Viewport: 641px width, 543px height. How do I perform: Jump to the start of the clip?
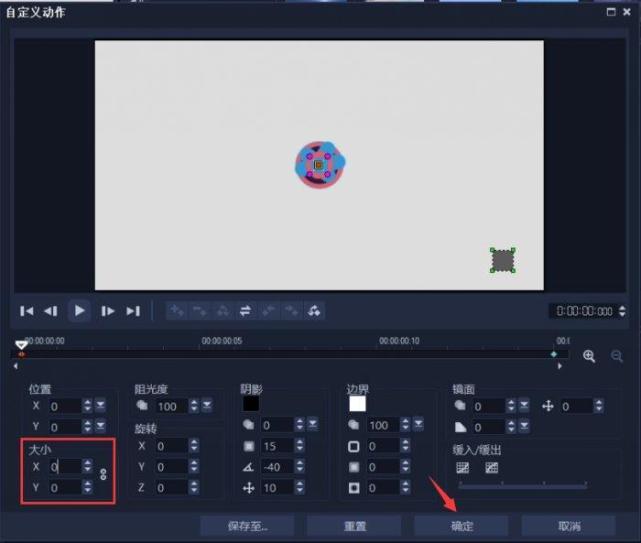(x=27, y=311)
